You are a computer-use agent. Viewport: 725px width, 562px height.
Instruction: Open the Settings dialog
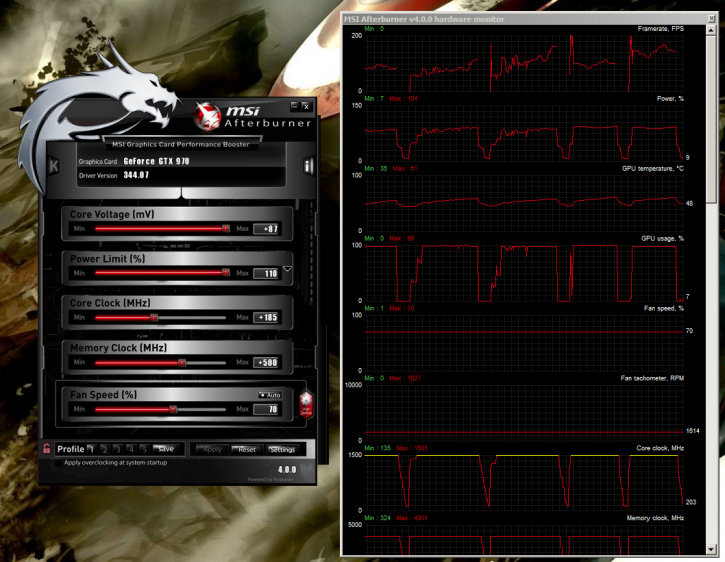coord(282,450)
